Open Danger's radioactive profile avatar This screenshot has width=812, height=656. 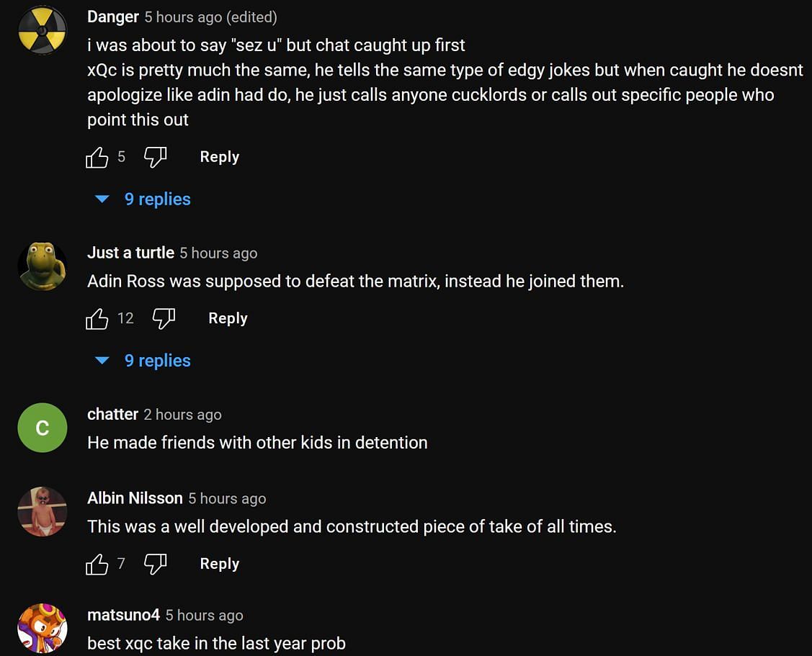point(43,31)
